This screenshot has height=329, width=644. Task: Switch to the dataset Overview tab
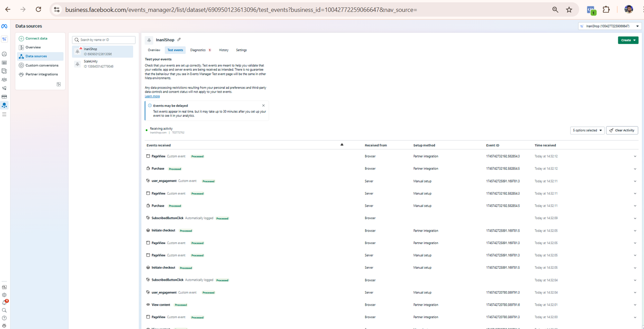click(154, 50)
